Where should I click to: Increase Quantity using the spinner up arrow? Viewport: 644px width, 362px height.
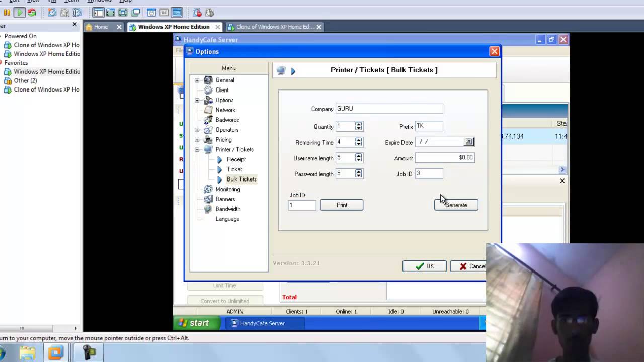[x=358, y=124]
